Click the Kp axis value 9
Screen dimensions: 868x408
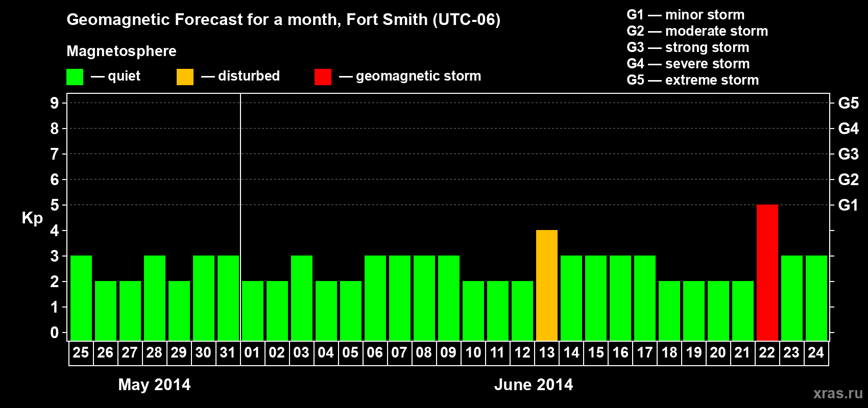pos(55,103)
